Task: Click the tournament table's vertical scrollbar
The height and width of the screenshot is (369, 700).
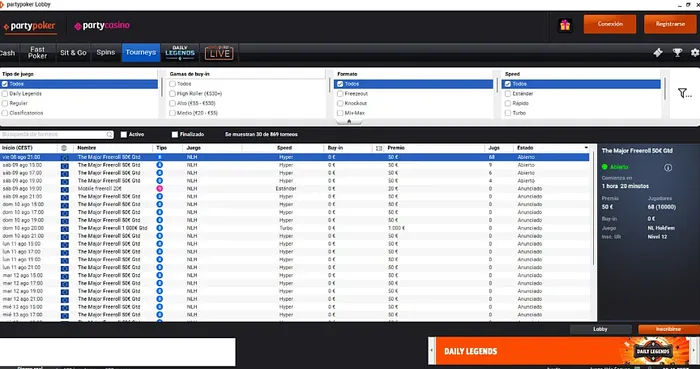Action: [593, 207]
